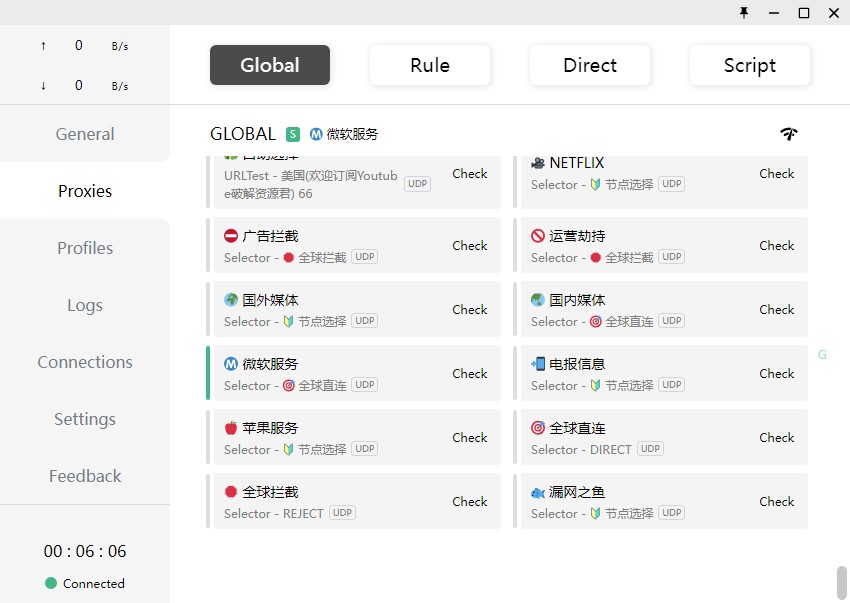Image resolution: width=850 pixels, height=603 pixels.
Task: Open the Proxies tab
Action: coord(85,191)
